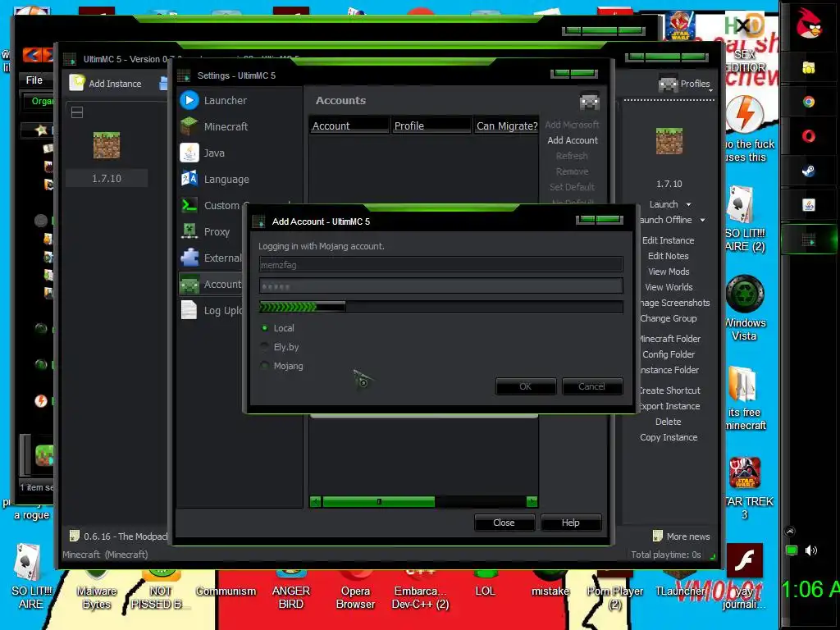Viewport: 840px width, 630px height.
Task: Open the Profiles dropdown in UltimMC
Action: pos(687,84)
